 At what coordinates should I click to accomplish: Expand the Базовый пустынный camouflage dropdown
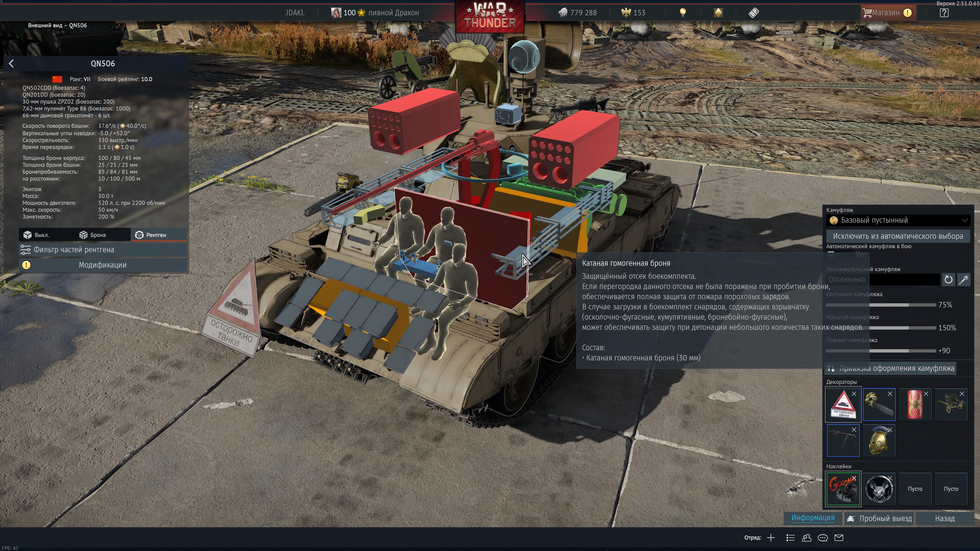(x=898, y=220)
